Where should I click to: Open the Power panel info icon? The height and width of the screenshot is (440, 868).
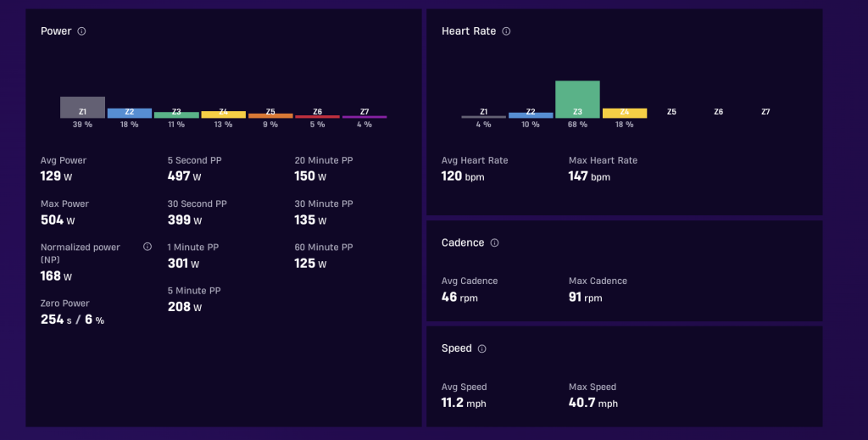pos(81,31)
